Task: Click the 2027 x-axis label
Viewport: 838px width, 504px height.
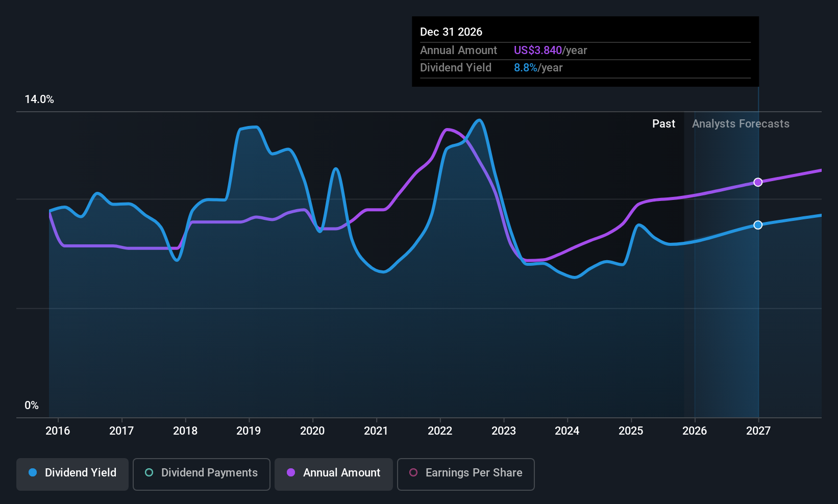Action: (758, 431)
